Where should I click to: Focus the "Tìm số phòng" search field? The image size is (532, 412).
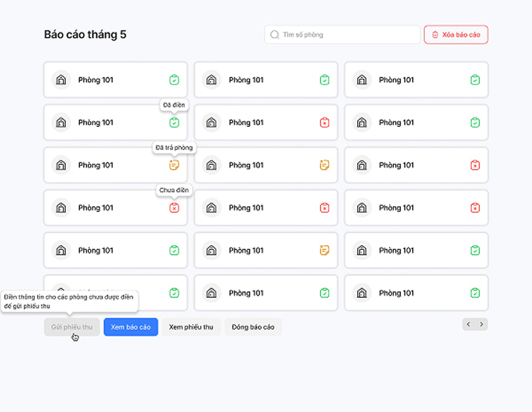[342, 35]
